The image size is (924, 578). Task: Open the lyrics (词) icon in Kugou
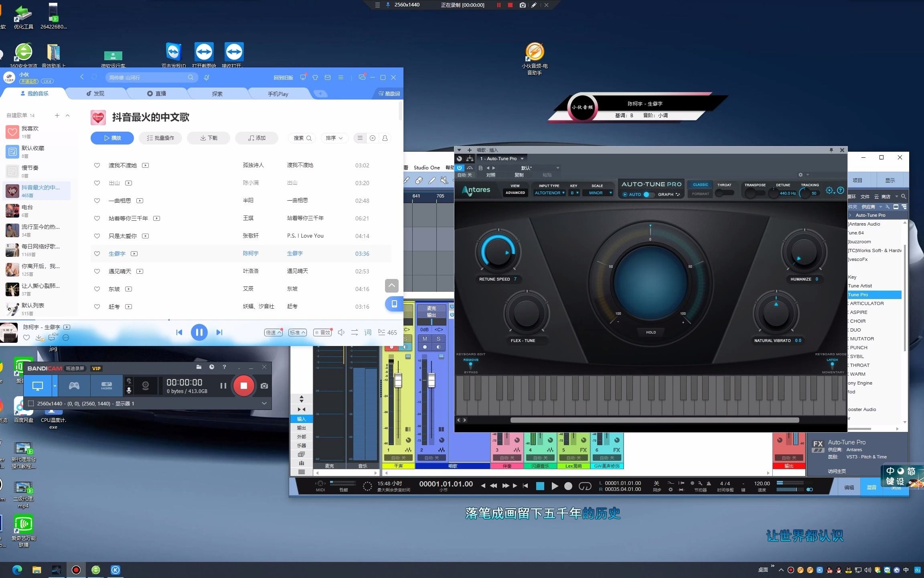367,332
